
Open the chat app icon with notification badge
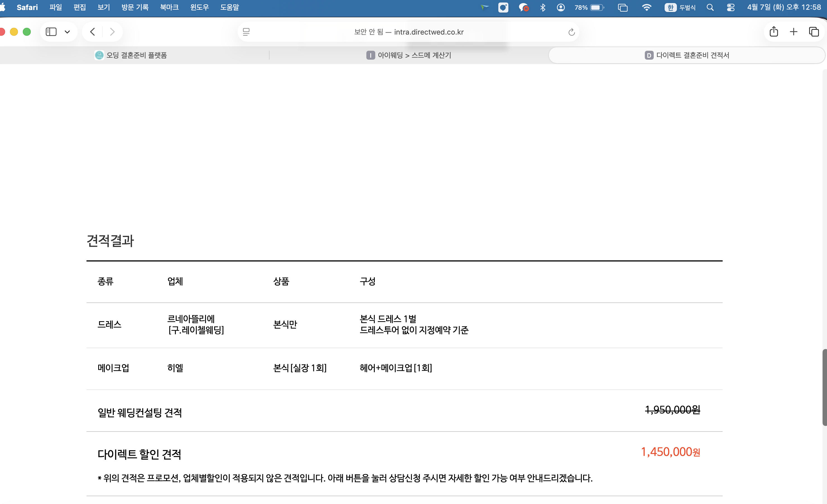click(x=524, y=7)
